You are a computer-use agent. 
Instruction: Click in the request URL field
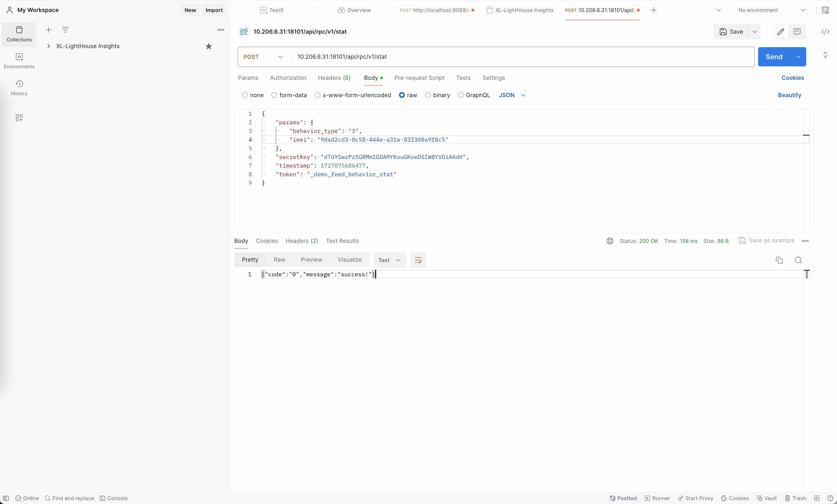coord(522,57)
